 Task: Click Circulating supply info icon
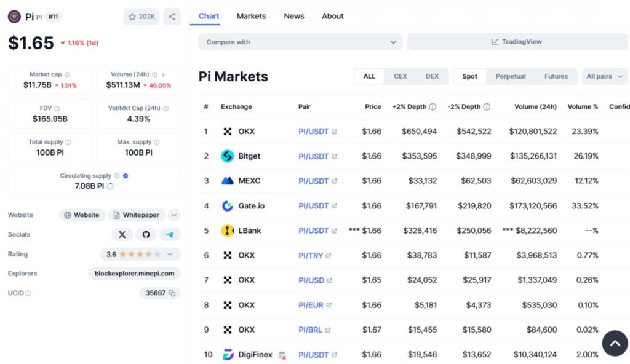[117, 176]
